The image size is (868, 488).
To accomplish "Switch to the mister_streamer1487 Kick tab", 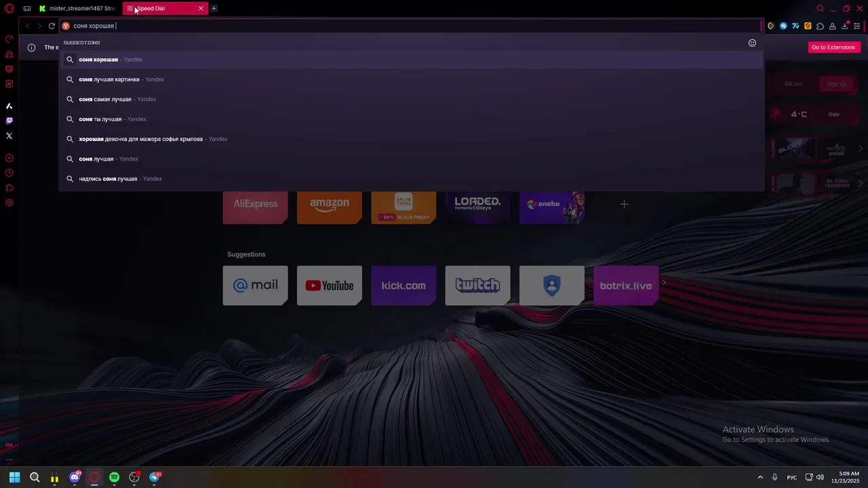I will (78, 9).
